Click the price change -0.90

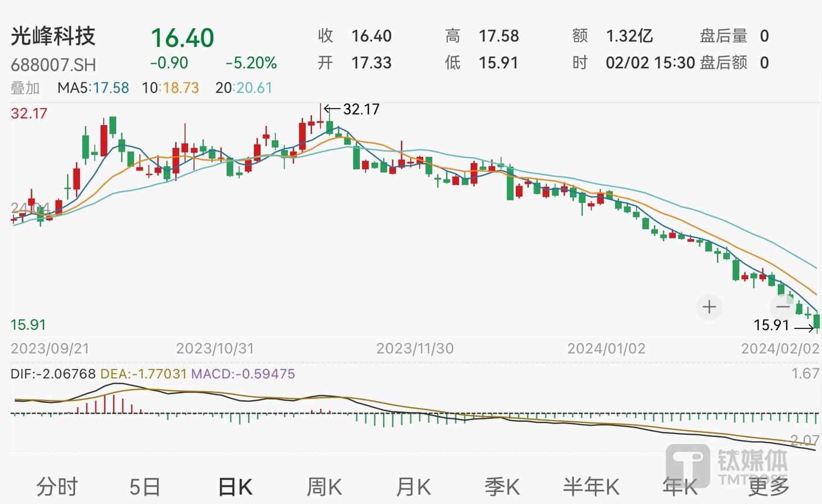(x=169, y=63)
